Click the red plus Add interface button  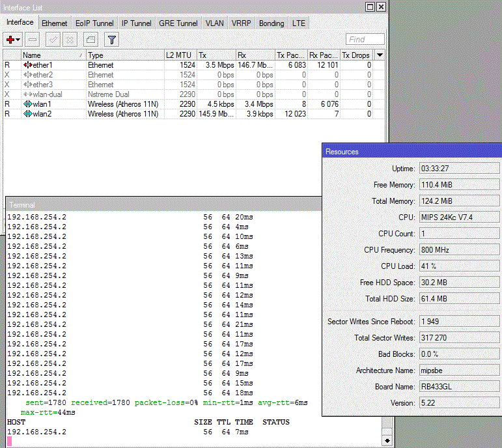click(13, 40)
